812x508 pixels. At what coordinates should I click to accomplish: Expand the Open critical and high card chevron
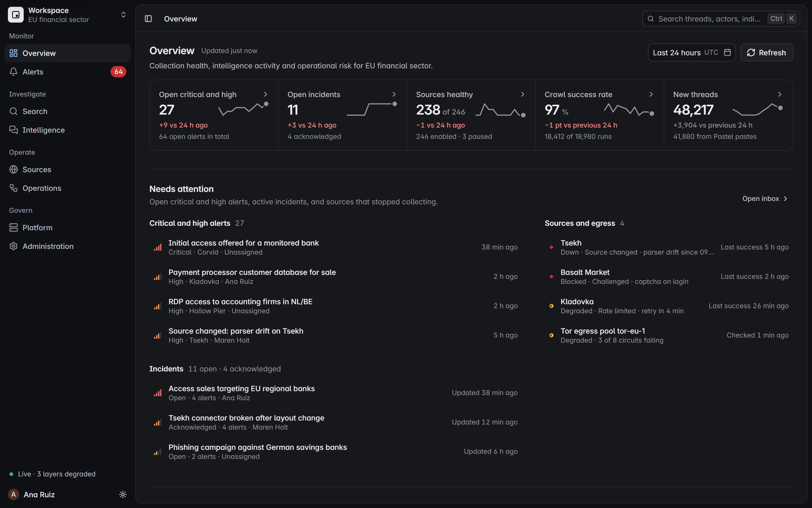(x=265, y=95)
